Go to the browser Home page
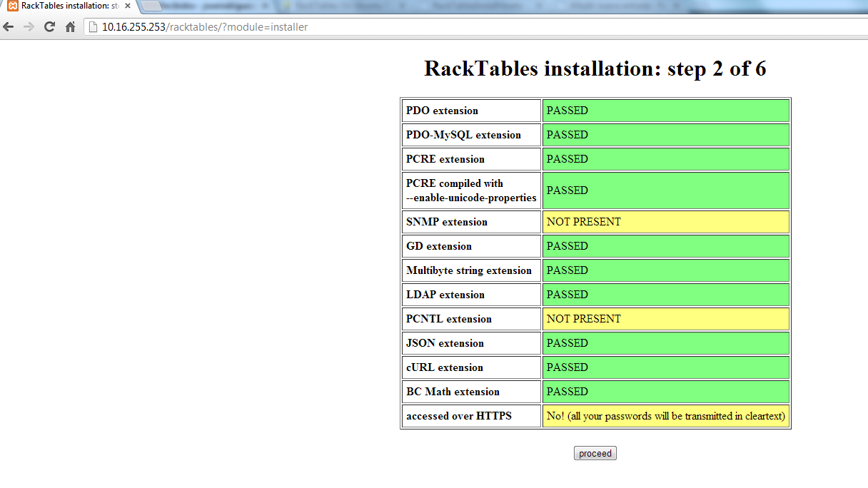The image size is (868, 488). click(70, 27)
